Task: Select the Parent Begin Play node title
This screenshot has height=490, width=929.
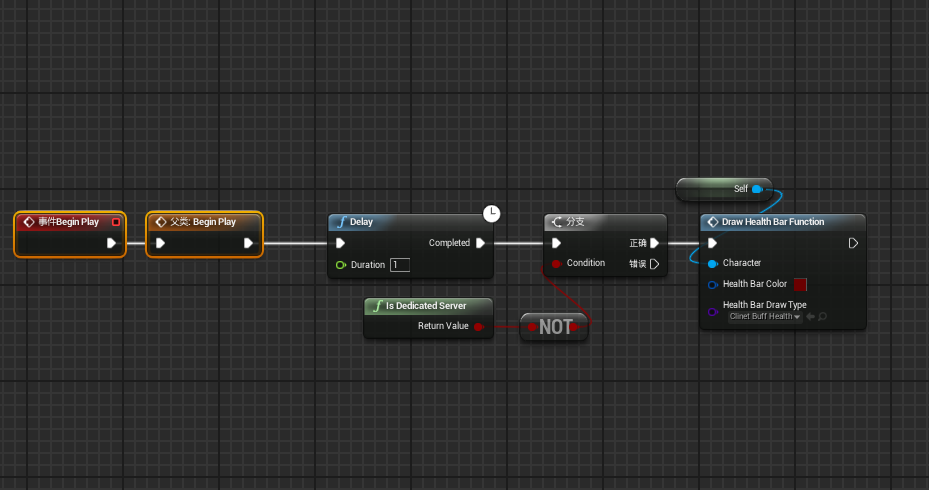Action: tap(203, 222)
